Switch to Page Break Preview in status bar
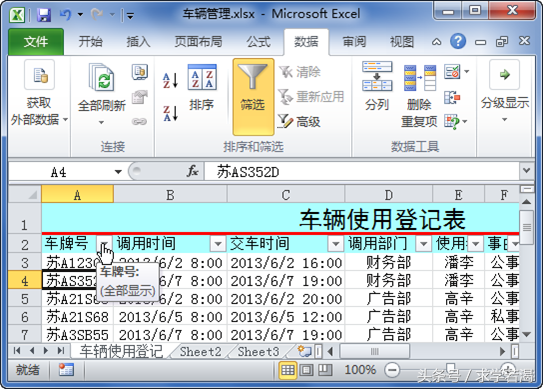This screenshot has height=389, width=543. (x=325, y=370)
